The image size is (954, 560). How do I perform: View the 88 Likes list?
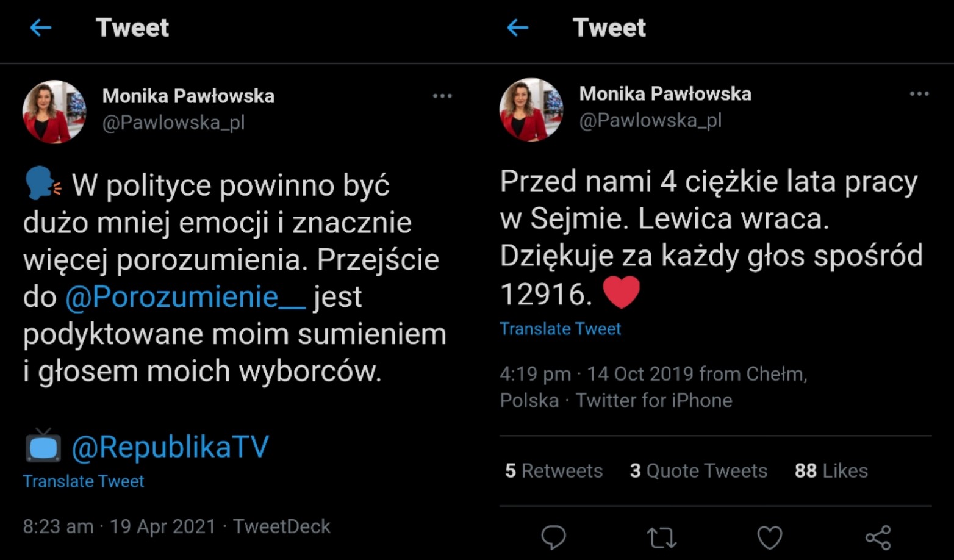831,471
